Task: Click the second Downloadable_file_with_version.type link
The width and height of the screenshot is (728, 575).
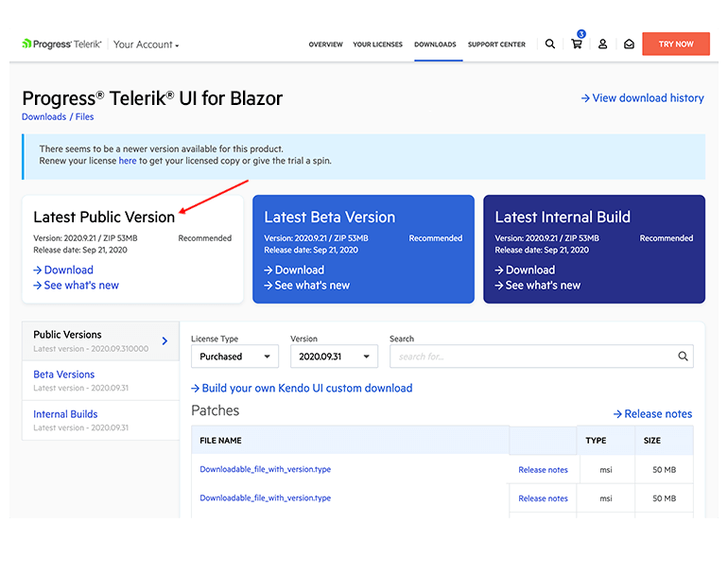Action: [265, 497]
